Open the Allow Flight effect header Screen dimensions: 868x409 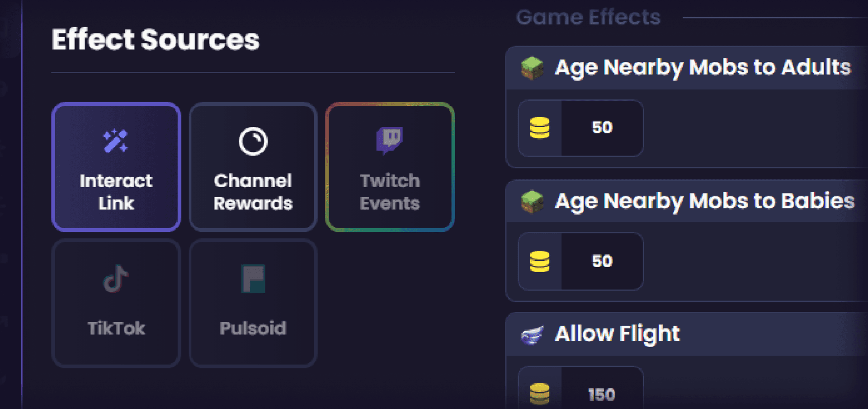687,334
